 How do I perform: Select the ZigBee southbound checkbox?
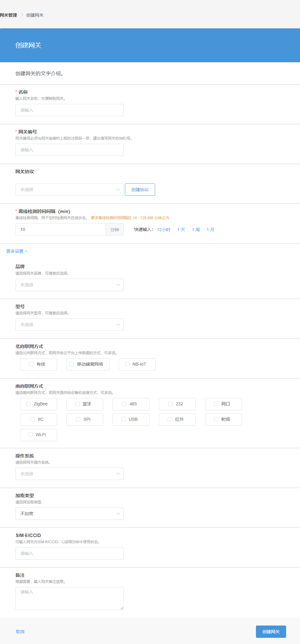tap(29, 404)
